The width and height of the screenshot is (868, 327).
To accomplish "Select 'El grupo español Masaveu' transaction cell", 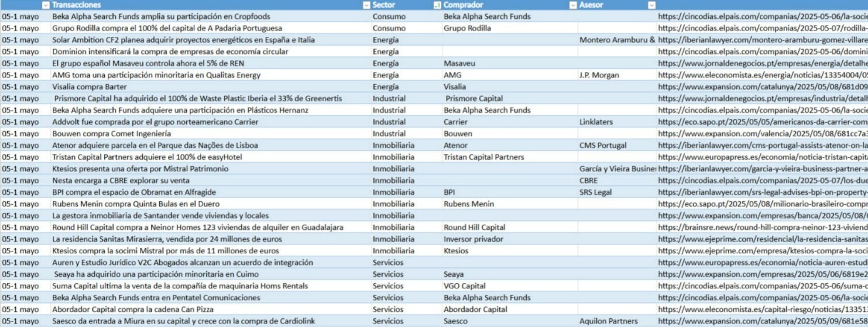I will [211, 63].
